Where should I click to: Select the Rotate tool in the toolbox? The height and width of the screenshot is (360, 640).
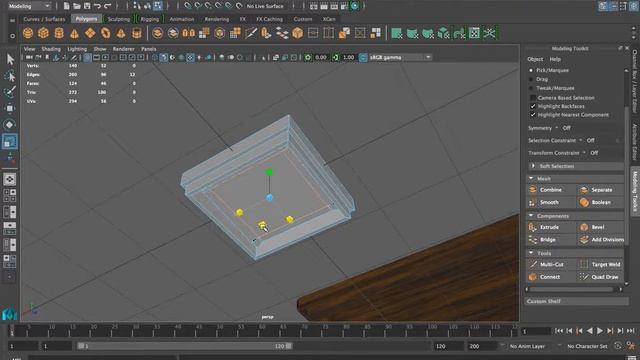click(x=10, y=124)
